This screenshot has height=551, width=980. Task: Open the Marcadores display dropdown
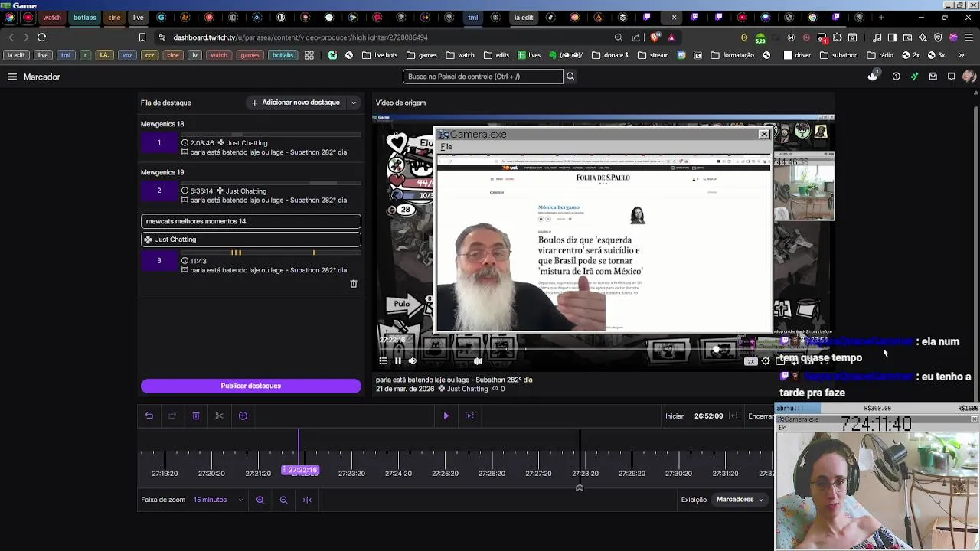(x=740, y=500)
